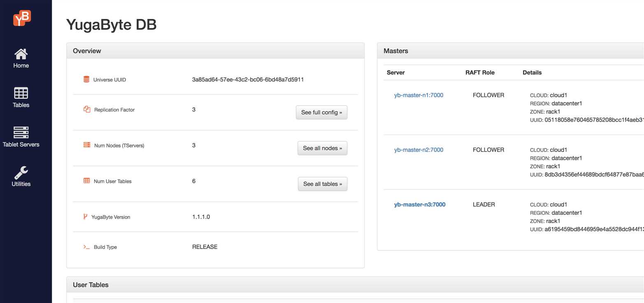Click the RAFT Role column header
Image resolution: width=644 pixels, height=303 pixels.
point(480,72)
